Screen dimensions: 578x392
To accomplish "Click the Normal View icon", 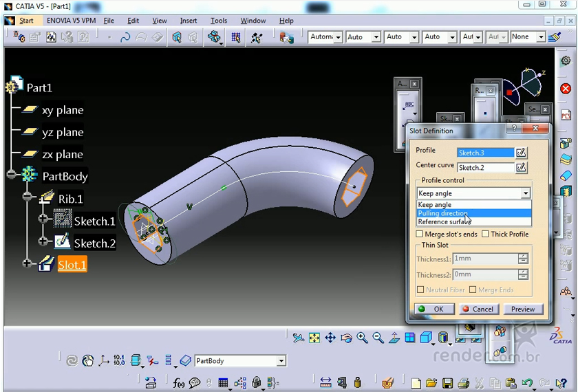I will (394, 338).
